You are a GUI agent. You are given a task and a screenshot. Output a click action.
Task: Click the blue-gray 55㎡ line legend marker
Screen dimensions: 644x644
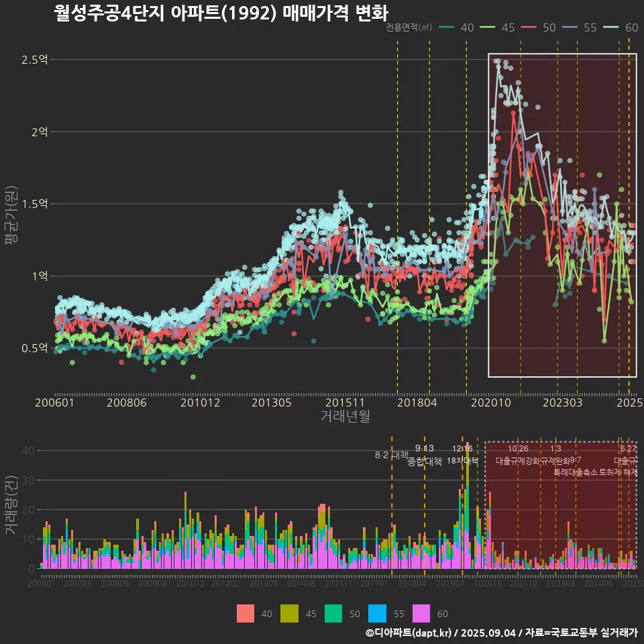(x=570, y=28)
